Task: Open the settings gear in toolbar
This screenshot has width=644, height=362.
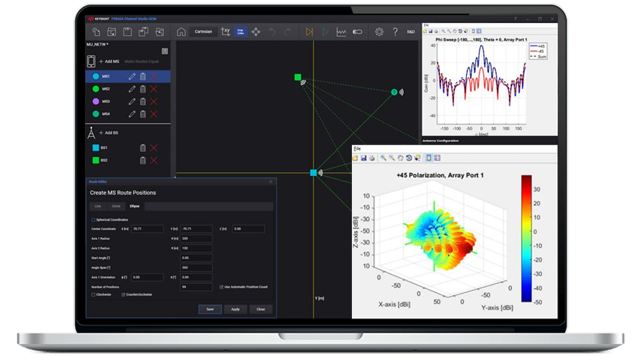Action: [x=379, y=32]
